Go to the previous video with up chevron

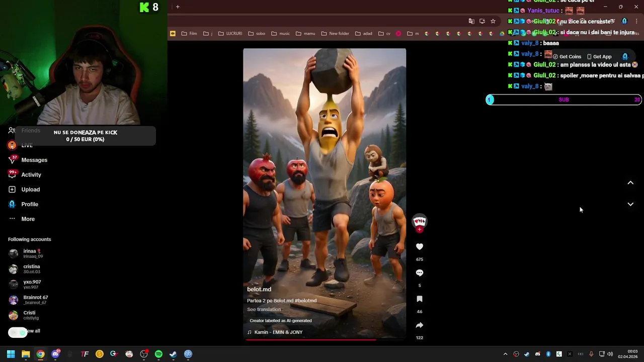click(630, 183)
